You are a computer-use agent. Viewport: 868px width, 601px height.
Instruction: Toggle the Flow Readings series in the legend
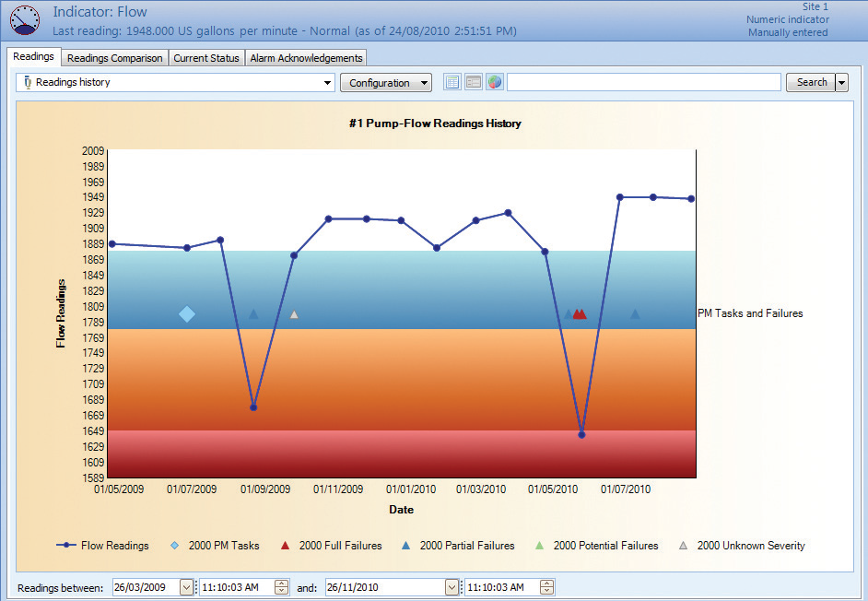(x=69, y=545)
